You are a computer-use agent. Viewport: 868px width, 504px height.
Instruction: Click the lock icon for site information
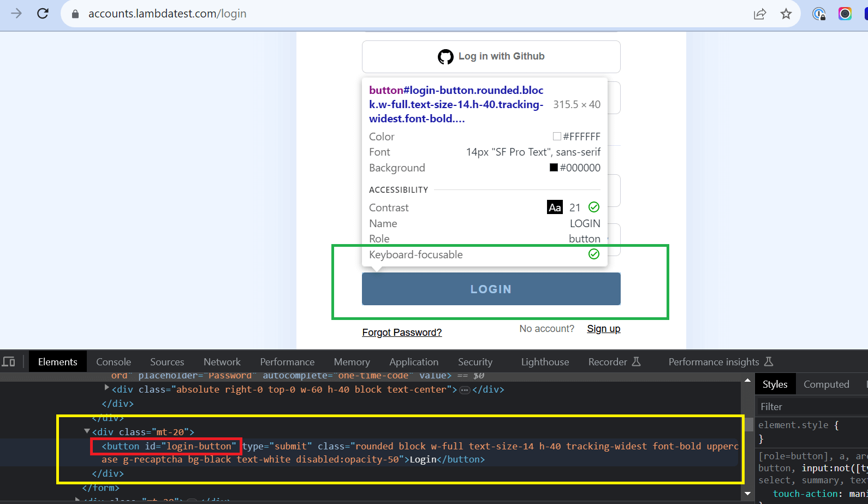[75, 14]
